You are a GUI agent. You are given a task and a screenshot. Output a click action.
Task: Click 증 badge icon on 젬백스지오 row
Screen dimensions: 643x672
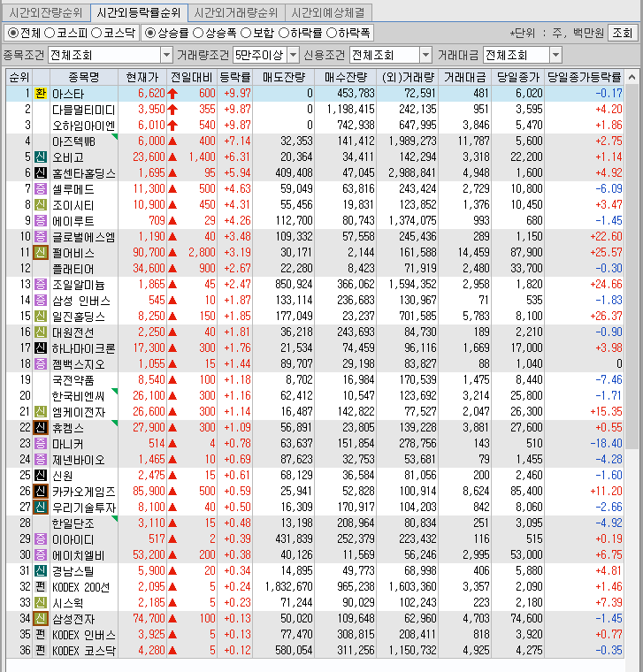pyautogui.click(x=41, y=363)
